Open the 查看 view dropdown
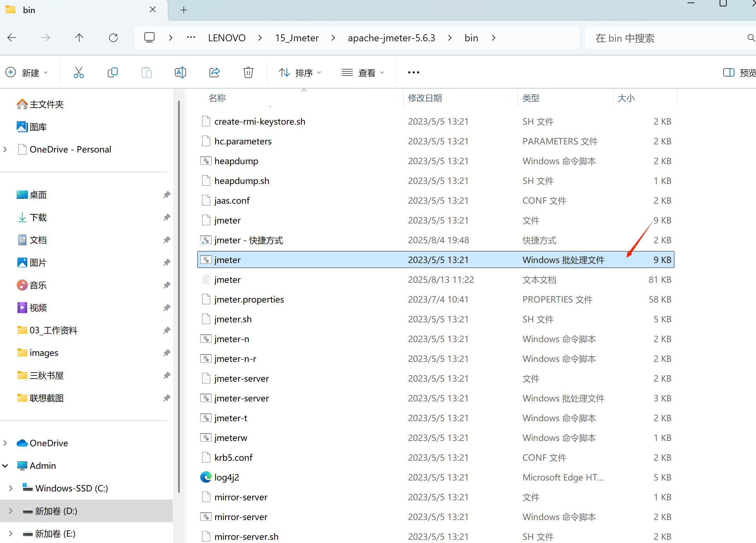This screenshot has width=756, height=543. 362,72
